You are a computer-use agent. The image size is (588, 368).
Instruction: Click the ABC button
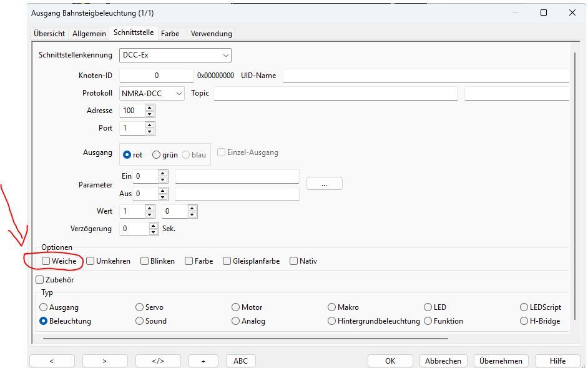[240, 361]
